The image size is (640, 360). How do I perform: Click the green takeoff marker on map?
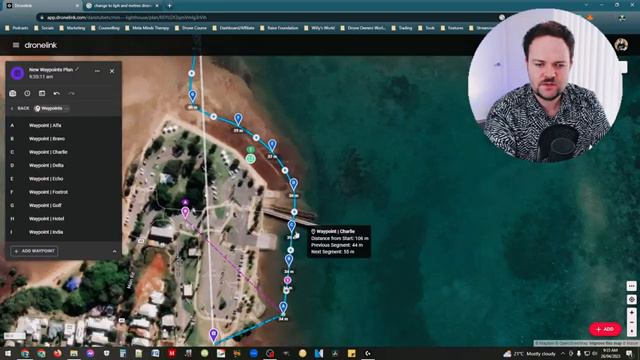pos(251,159)
